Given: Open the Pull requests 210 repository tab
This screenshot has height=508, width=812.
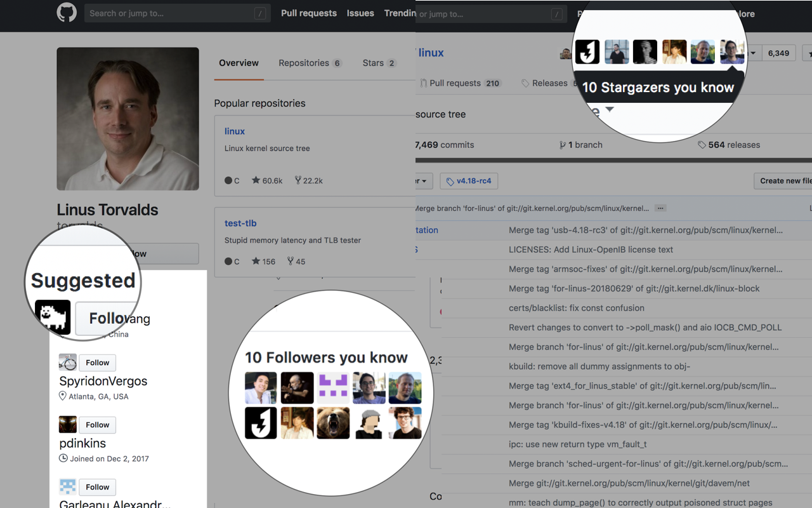Looking at the screenshot, I should pyautogui.click(x=461, y=83).
